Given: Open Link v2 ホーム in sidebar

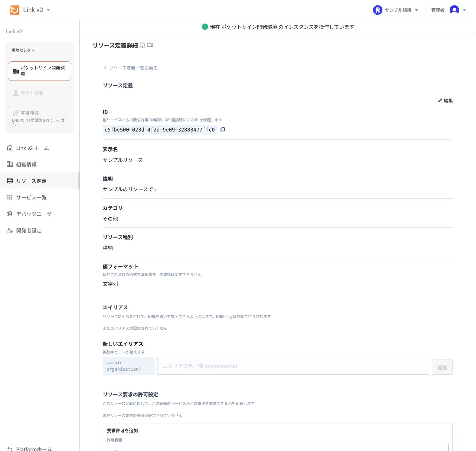Looking at the screenshot, I should tap(39, 148).
